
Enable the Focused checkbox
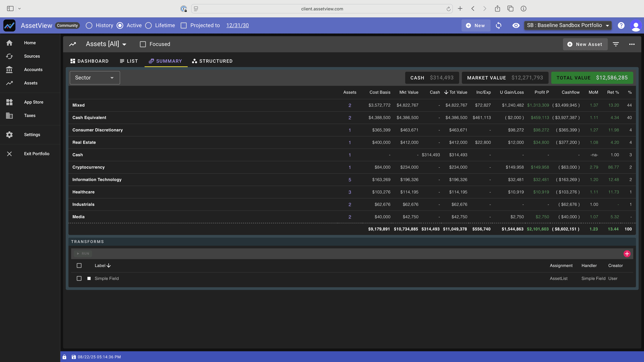tap(143, 44)
